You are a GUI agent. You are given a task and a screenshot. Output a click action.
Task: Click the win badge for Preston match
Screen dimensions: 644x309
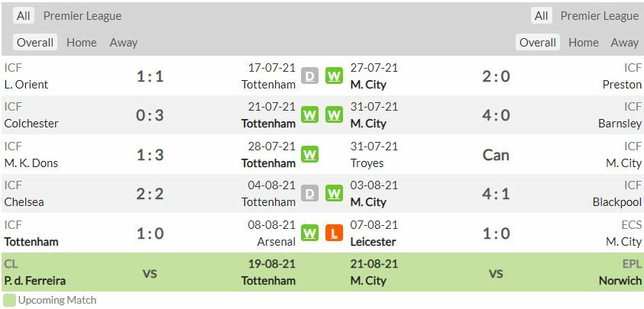(x=334, y=76)
